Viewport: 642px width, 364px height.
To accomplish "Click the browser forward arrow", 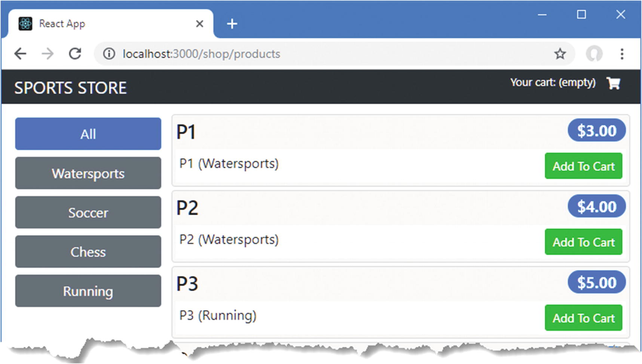I will (48, 54).
